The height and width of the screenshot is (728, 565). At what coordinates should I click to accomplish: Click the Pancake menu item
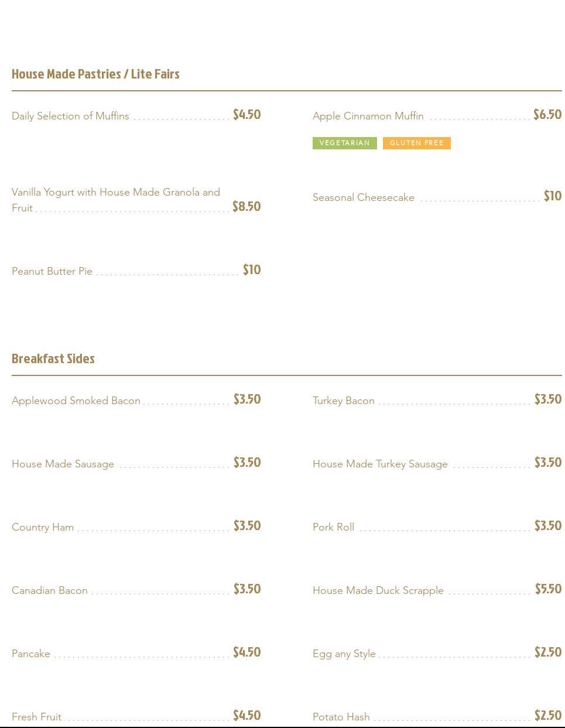coord(31,654)
